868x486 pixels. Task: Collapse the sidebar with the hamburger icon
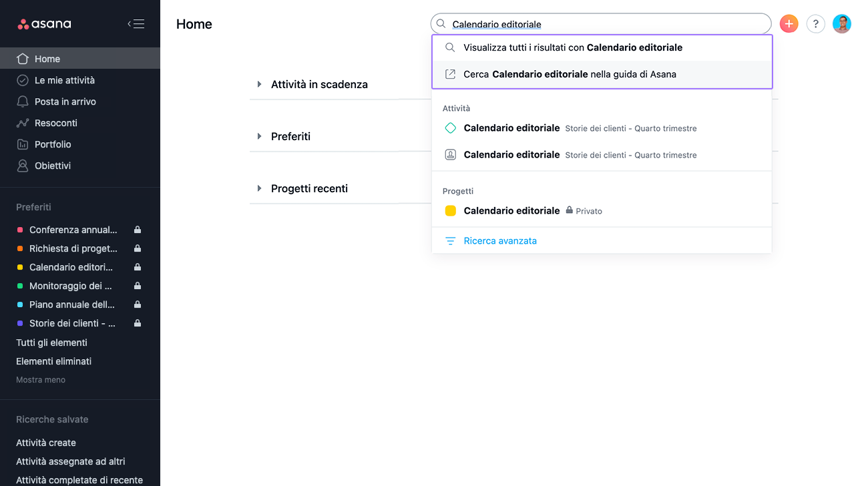pyautogui.click(x=136, y=24)
